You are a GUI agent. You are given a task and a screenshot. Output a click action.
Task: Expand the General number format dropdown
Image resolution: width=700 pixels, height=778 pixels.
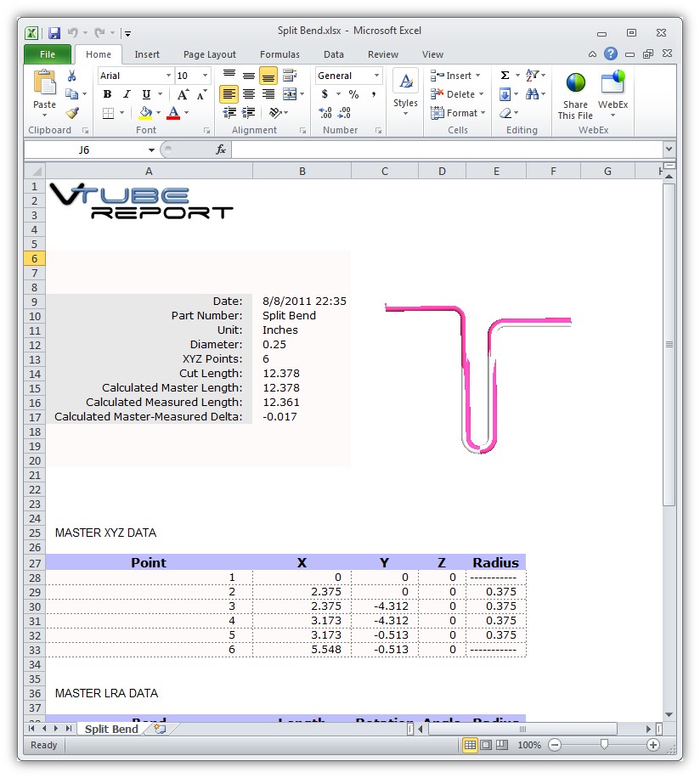pyautogui.click(x=376, y=76)
